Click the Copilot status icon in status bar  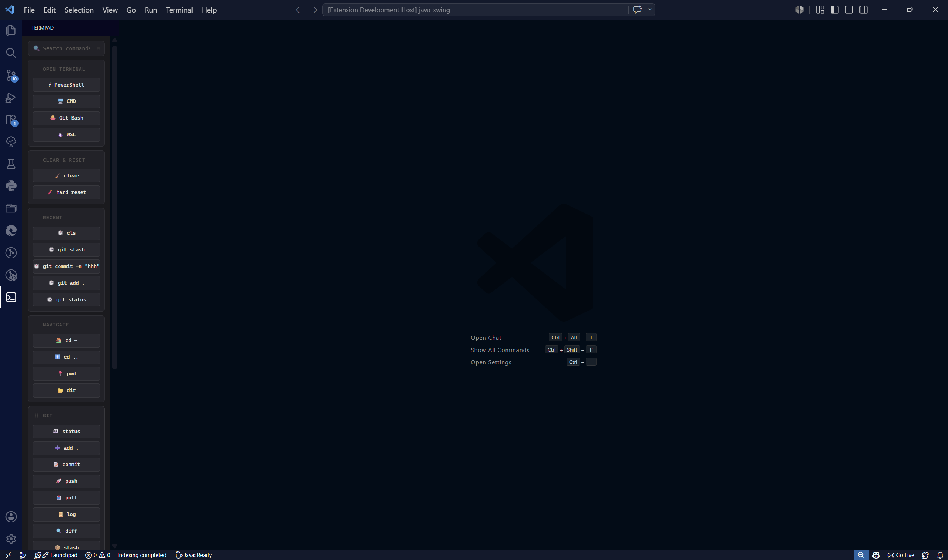click(x=876, y=555)
